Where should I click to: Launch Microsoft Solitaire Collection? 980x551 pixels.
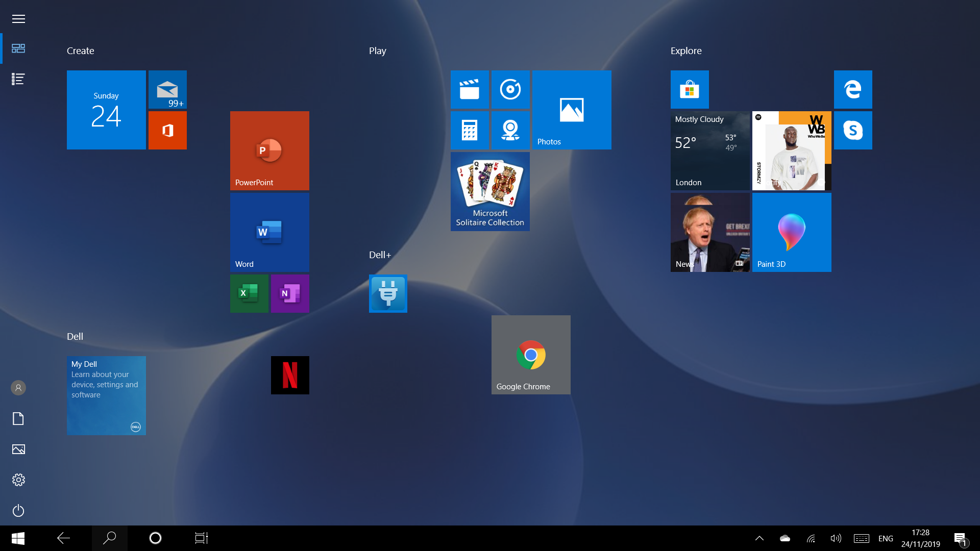[x=490, y=191]
